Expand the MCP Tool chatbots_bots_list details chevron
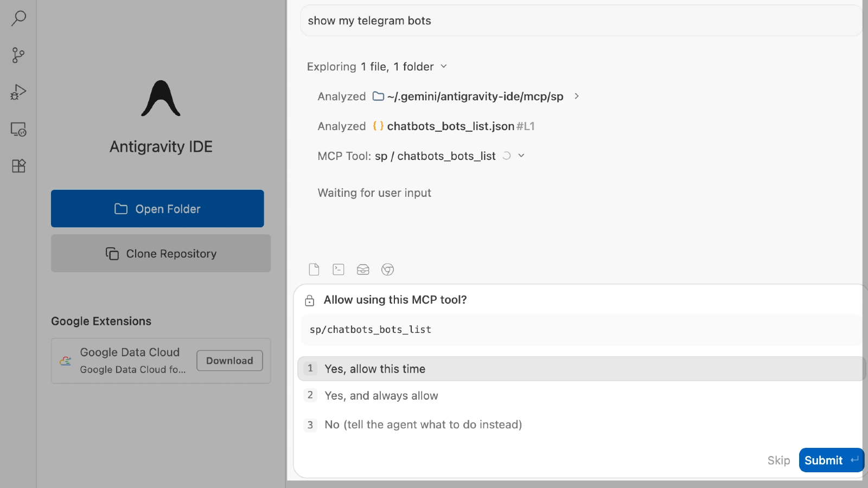This screenshot has width=868, height=488. (x=521, y=156)
